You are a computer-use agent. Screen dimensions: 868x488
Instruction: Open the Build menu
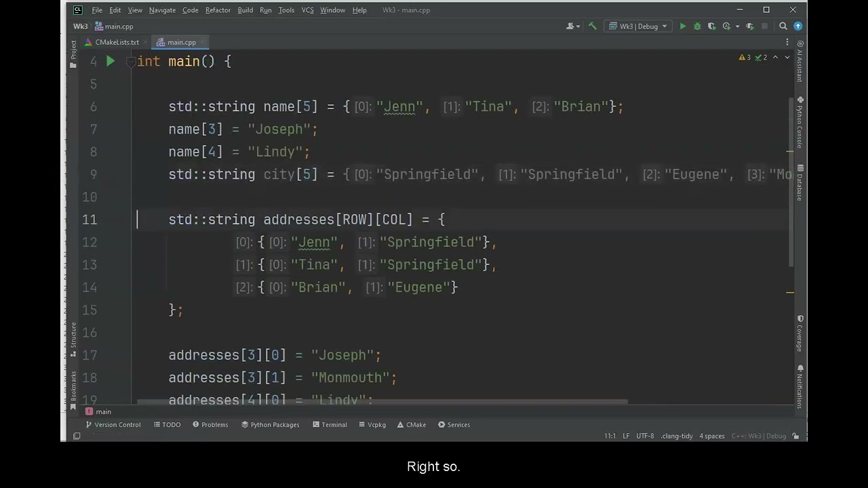[x=245, y=10]
